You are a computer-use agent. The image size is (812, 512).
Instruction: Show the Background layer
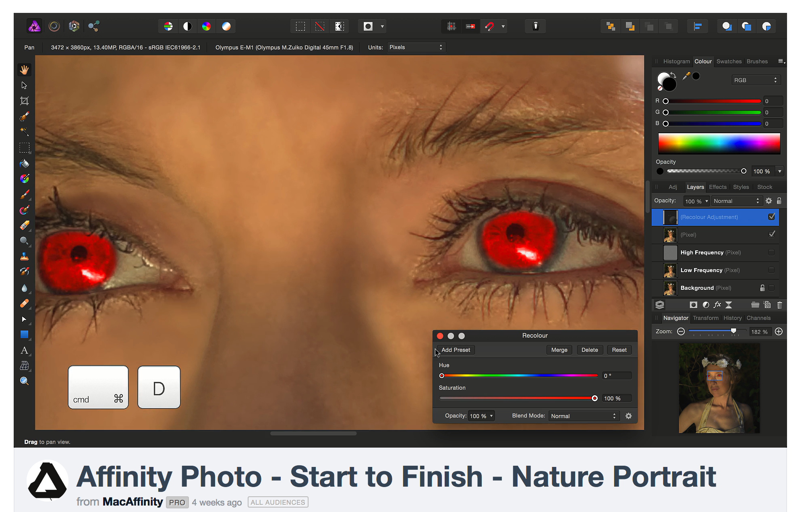tap(771, 288)
